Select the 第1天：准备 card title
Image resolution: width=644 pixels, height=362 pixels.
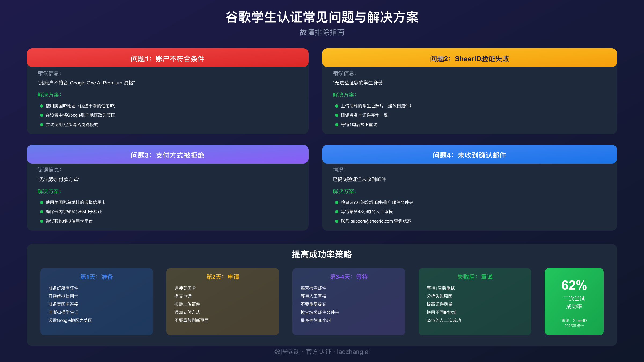point(97,277)
